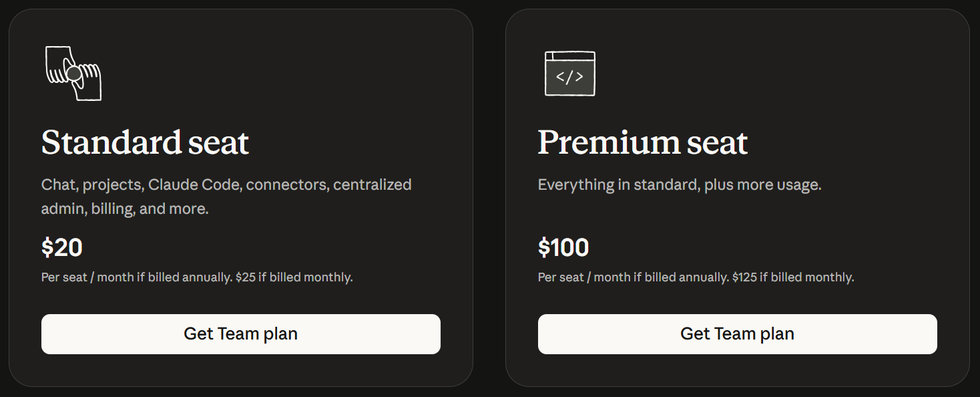Click the annual billing note on the Standard card

pos(196,276)
